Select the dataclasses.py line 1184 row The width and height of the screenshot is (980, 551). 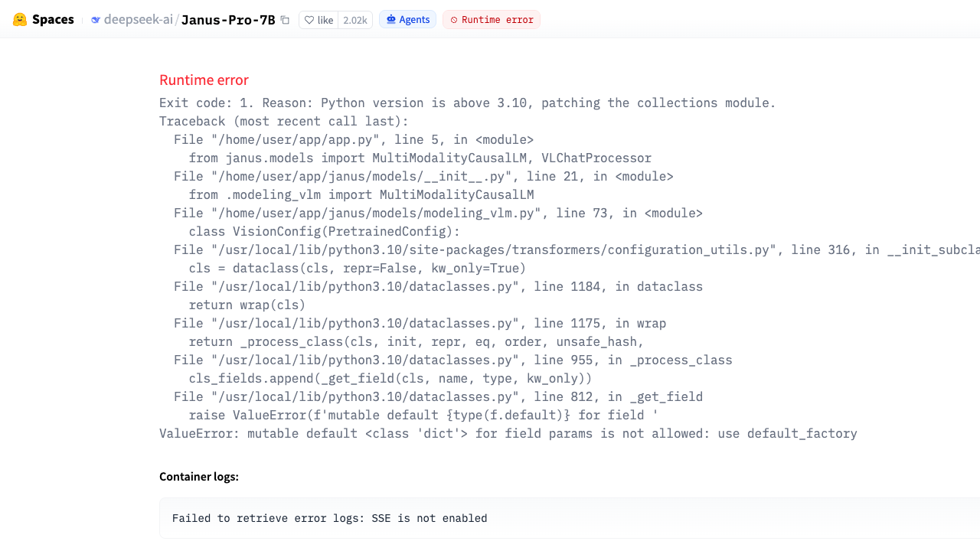(x=438, y=287)
